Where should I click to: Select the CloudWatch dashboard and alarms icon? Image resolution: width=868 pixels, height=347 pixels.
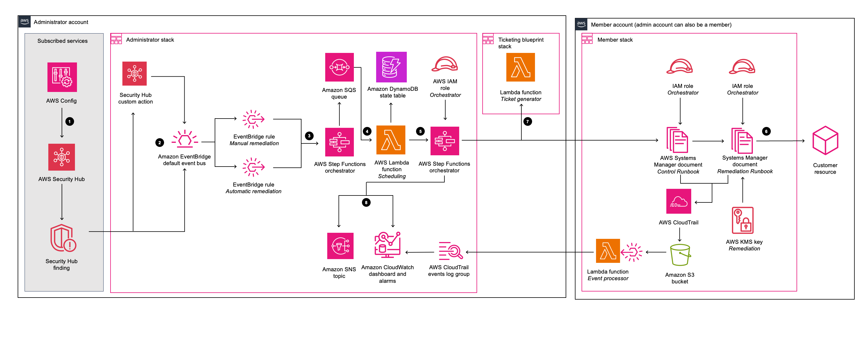tap(387, 245)
